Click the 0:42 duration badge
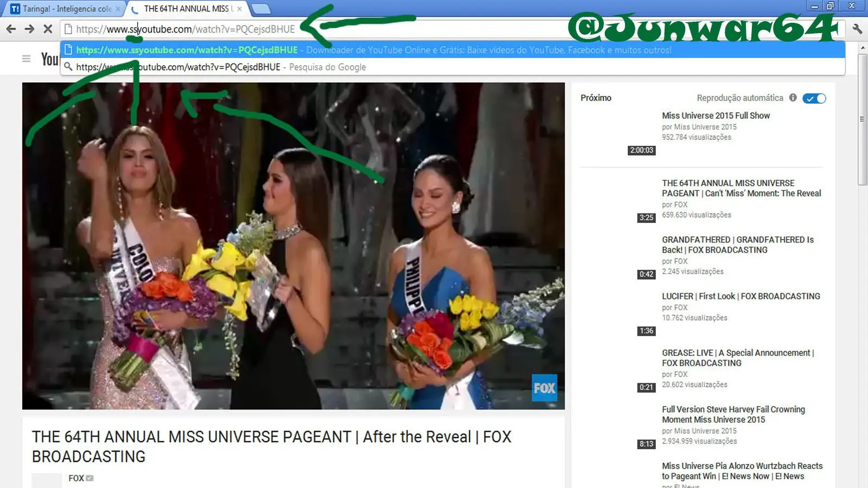Viewport: 868px width, 488px height. [646, 274]
